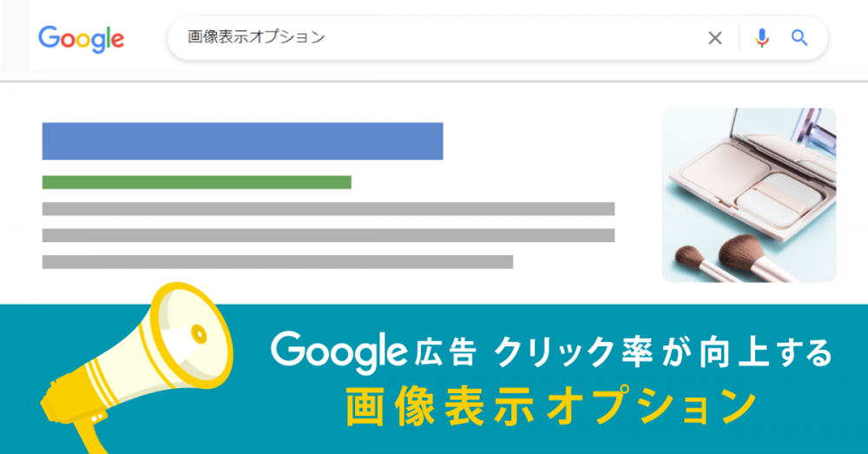Screen dimensions: 868x454
Task: Click the horizontal divider below the search bar
Action: (x=434, y=82)
